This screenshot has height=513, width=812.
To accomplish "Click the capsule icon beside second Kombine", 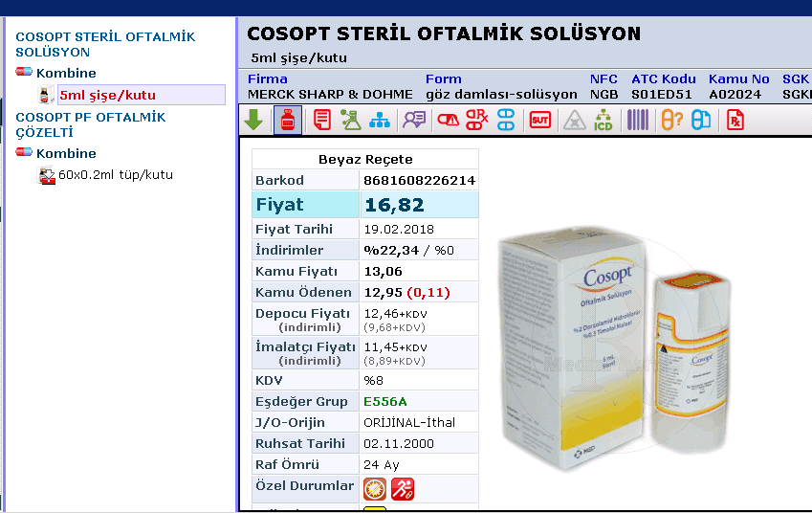I will coord(24,152).
